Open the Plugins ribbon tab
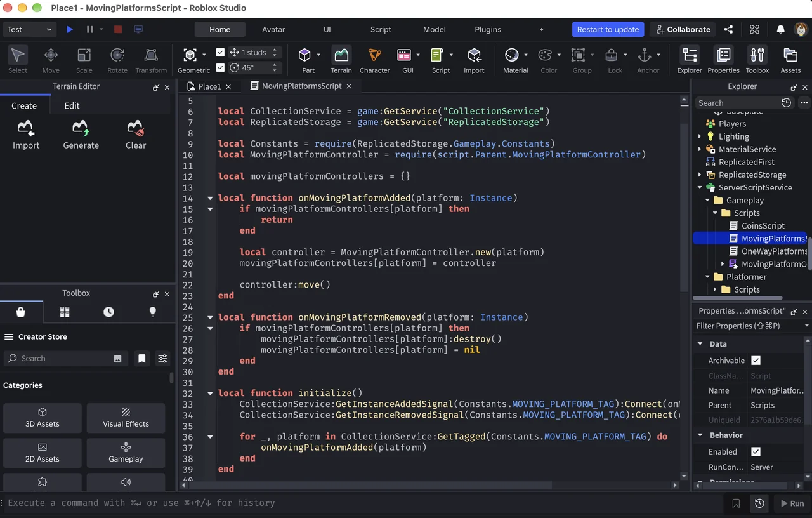This screenshot has width=812, height=518. [x=488, y=29]
